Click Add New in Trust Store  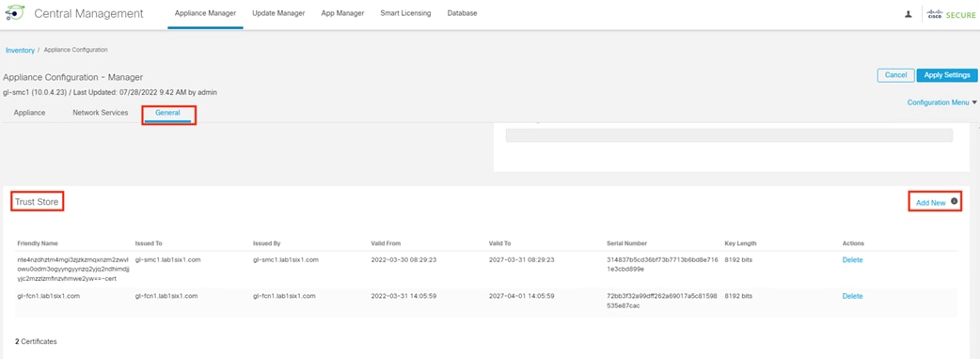tap(931, 203)
